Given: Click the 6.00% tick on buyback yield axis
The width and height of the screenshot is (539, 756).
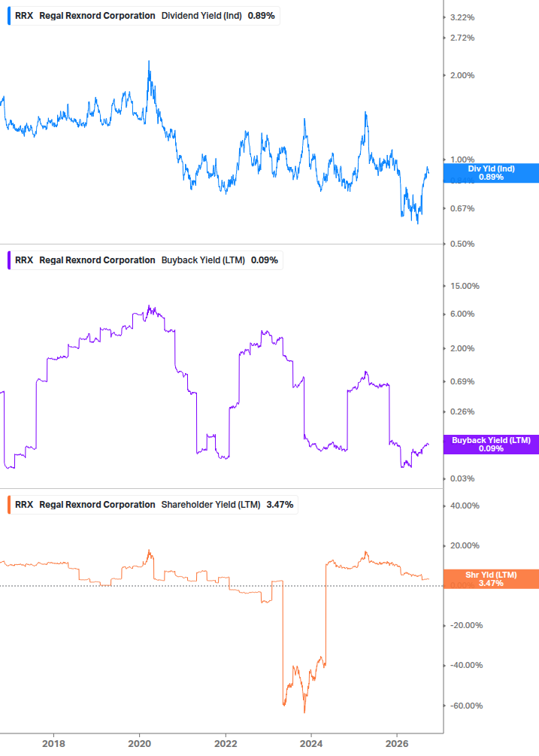Looking at the screenshot, I should click(462, 314).
